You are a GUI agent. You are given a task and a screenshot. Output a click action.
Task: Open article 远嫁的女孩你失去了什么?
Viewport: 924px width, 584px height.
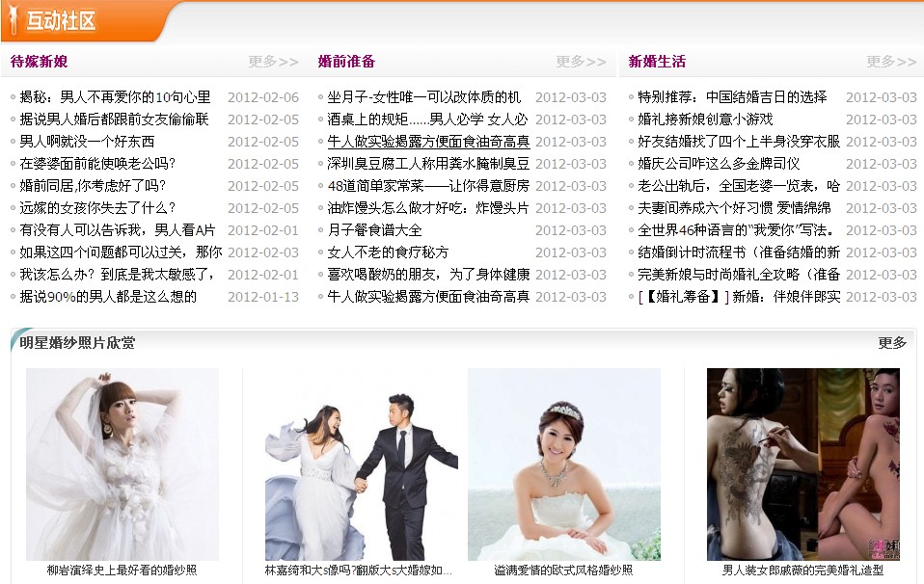tap(97, 208)
